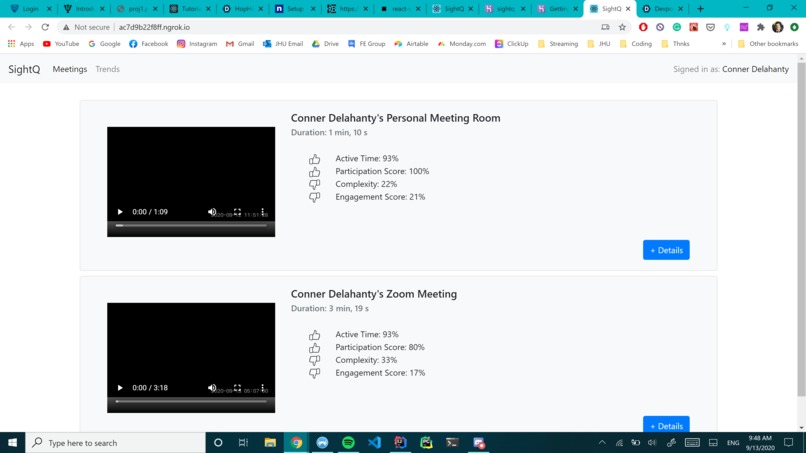Click the Participation Score 80% thumbs-up icon

click(315, 348)
